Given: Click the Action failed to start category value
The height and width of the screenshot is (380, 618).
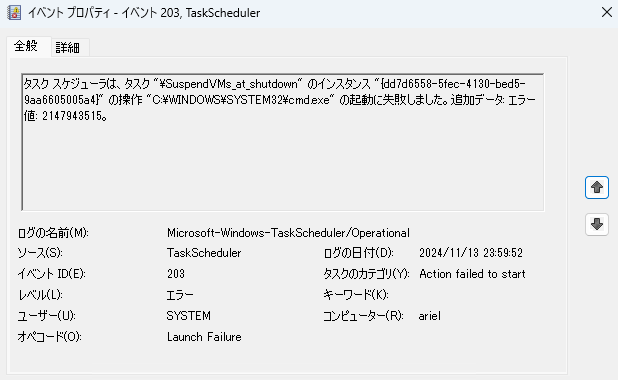Looking at the screenshot, I should coord(472,274).
